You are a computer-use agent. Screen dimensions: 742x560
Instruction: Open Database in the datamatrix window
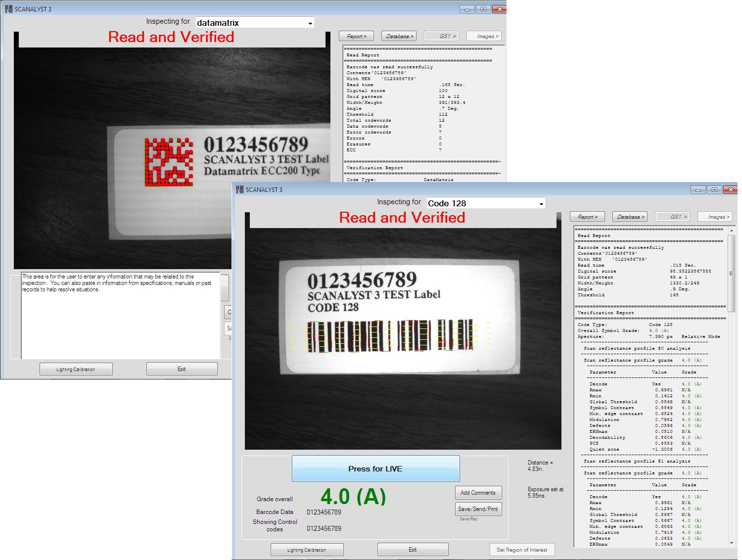(x=399, y=36)
